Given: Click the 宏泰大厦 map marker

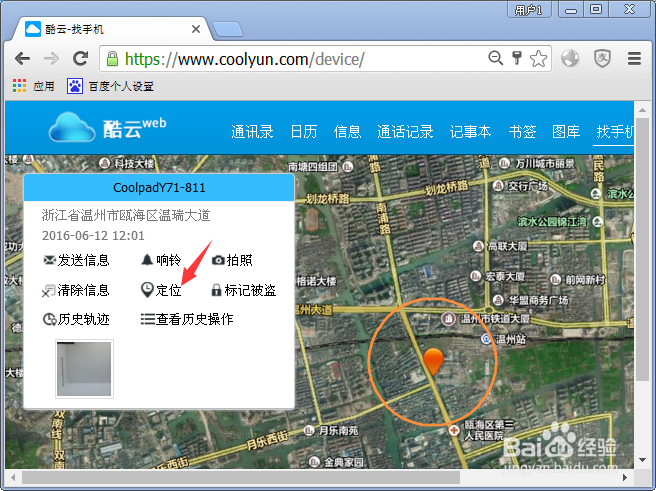Looking at the screenshot, I should click(475, 276).
